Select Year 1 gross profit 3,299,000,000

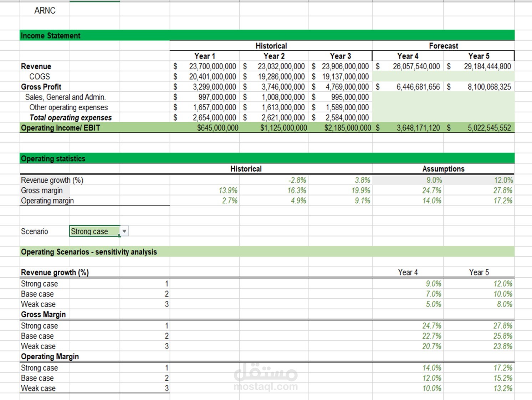(204, 87)
